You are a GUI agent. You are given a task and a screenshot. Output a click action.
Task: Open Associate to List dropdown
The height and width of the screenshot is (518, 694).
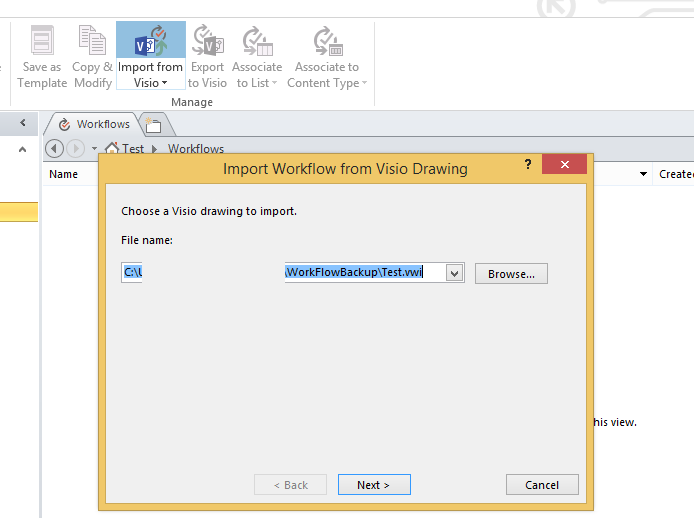pos(257,56)
